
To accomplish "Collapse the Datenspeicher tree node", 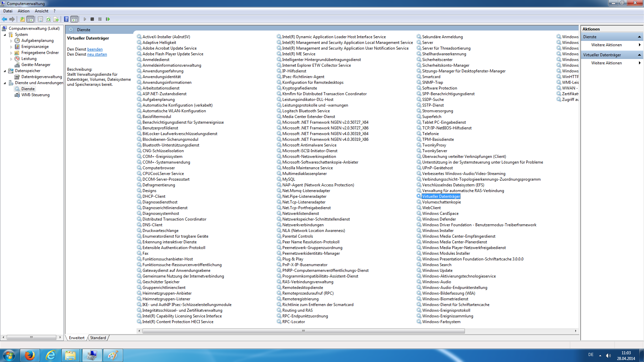I will [x=5, y=71].
